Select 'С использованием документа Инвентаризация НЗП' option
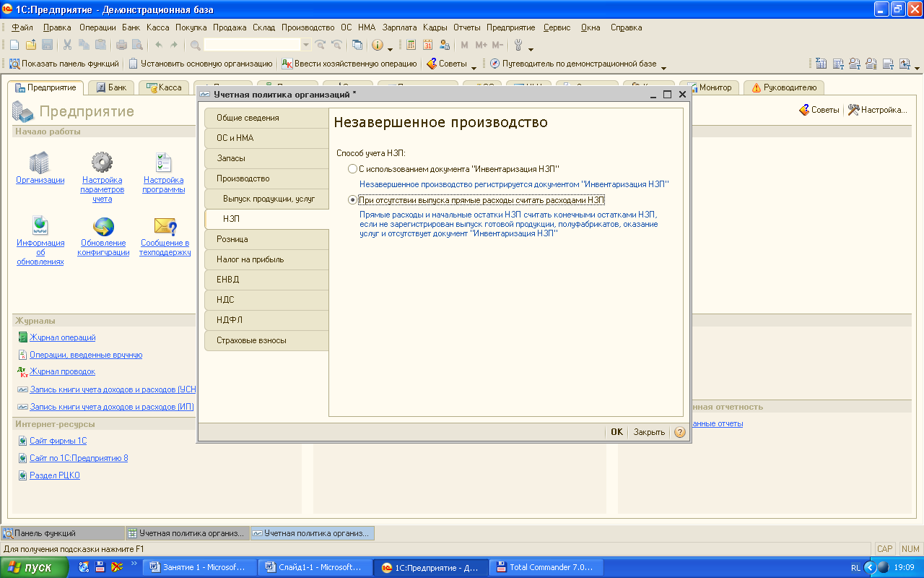924x578 pixels. (352, 168)
